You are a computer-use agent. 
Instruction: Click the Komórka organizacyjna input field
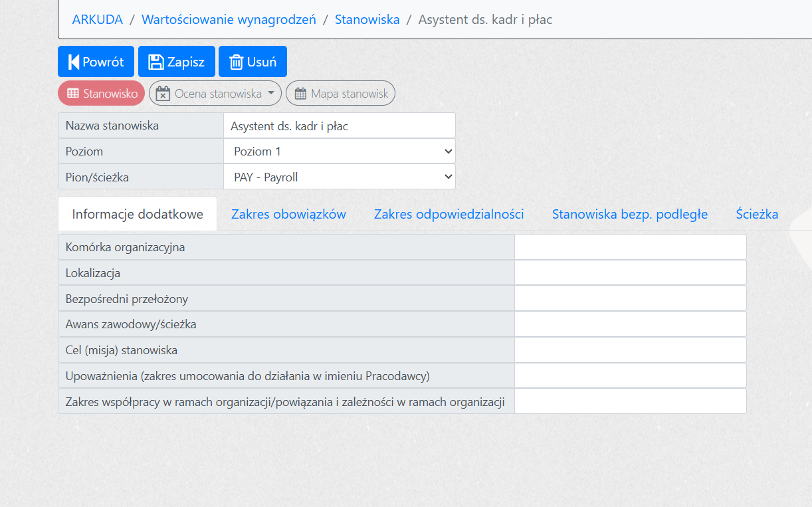point(630,247)
